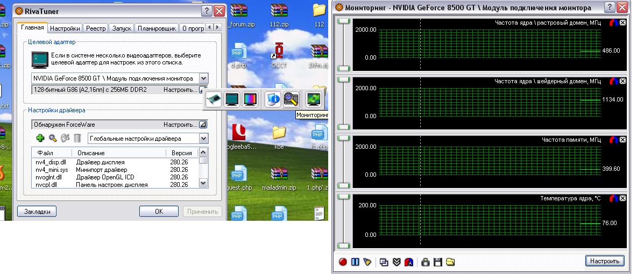Open low-level system settings graphics card icon

click(214, 99)
